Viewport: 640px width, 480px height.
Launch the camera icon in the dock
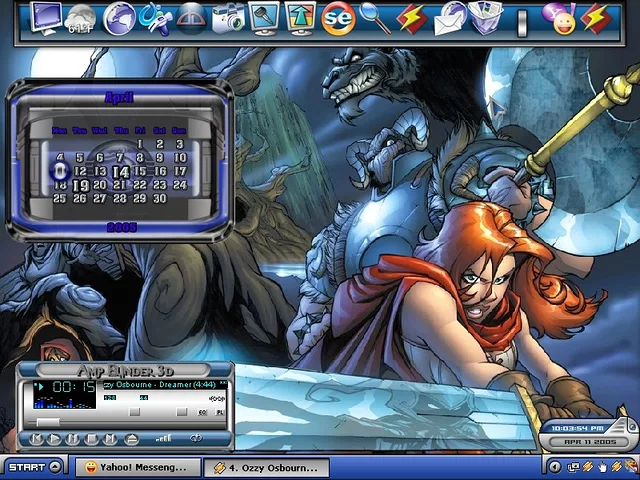click(229, 18)
